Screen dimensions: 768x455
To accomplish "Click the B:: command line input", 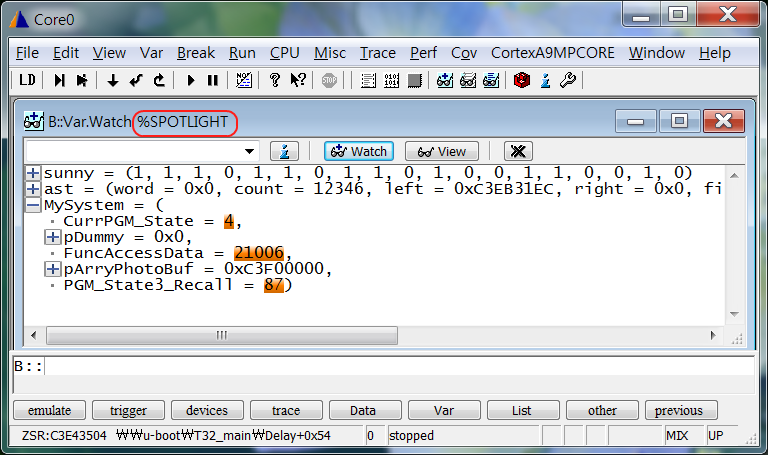I will 400,366.
